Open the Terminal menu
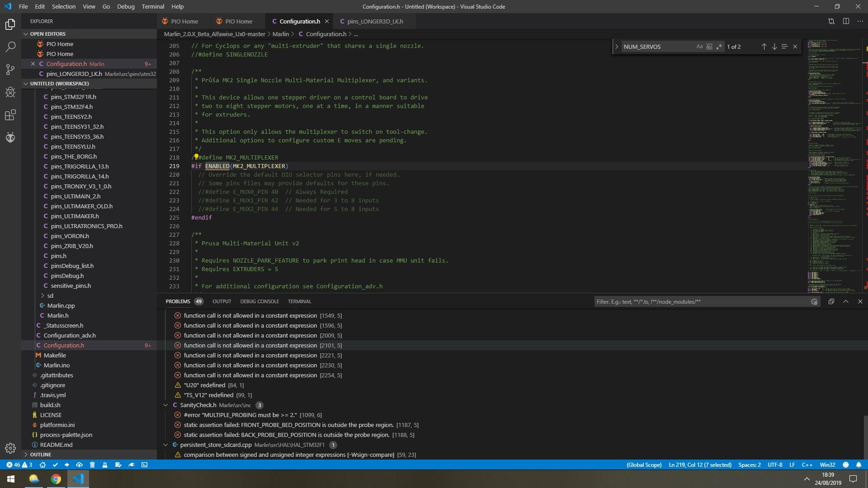 pos(153,6)
